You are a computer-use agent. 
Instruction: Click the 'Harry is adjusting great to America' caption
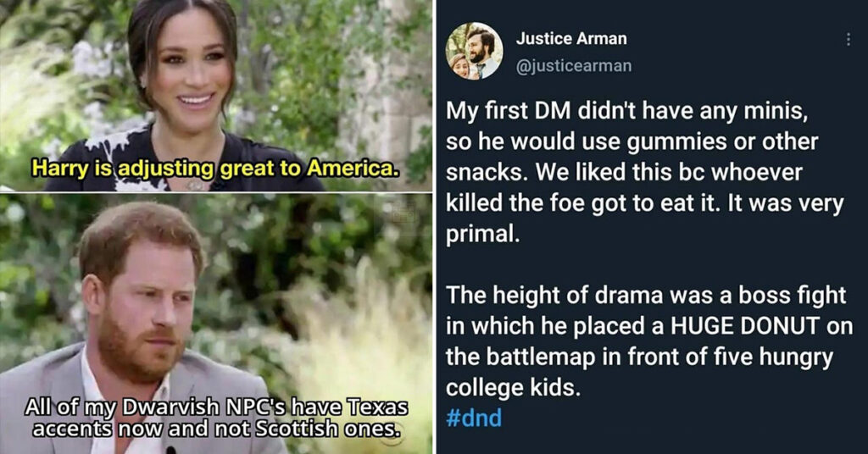click(x=214, y=168)
